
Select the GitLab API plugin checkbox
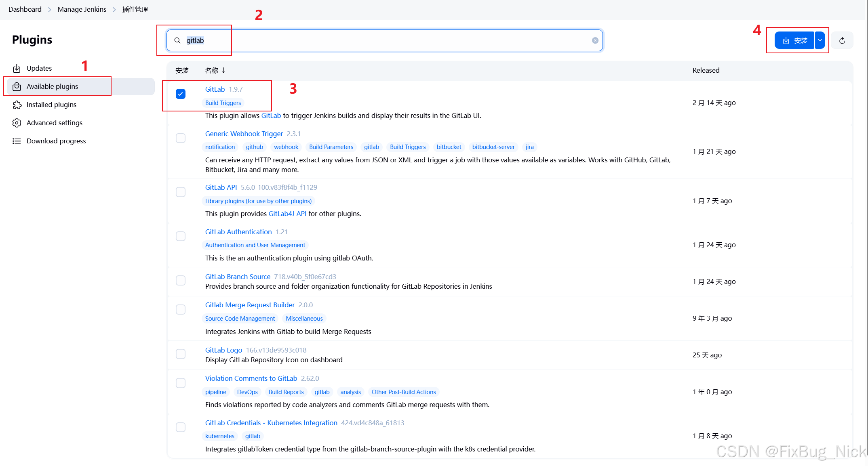(x=181, y=192)
